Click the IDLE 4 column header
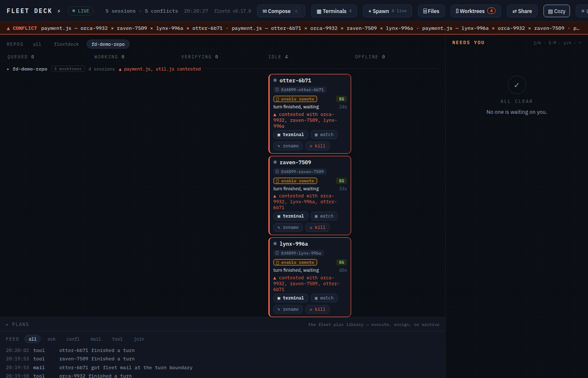 point(278,57)
